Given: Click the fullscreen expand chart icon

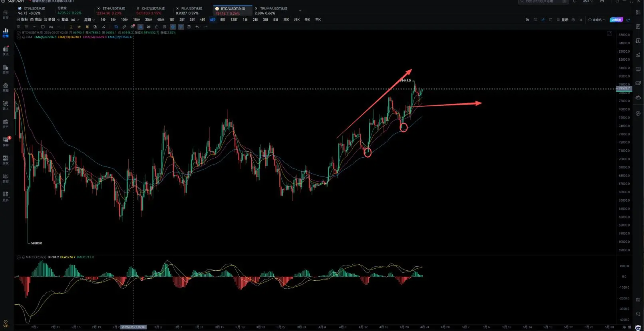Looking at the screenshot, I should point(609,34).
